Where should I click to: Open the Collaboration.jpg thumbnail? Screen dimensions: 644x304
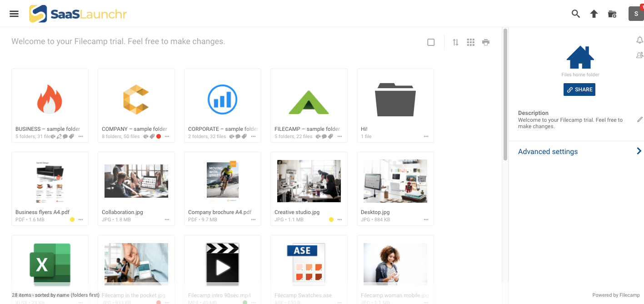click(136, 181)
